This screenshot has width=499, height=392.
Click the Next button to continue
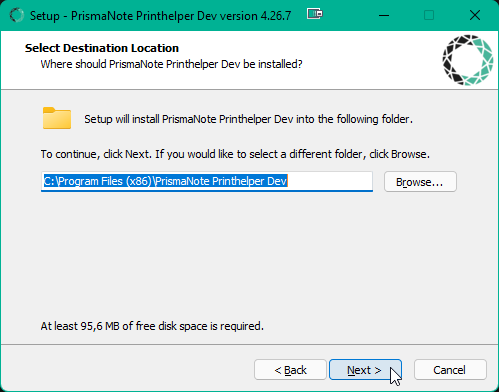pyautogui.click(x=365, y=370)
